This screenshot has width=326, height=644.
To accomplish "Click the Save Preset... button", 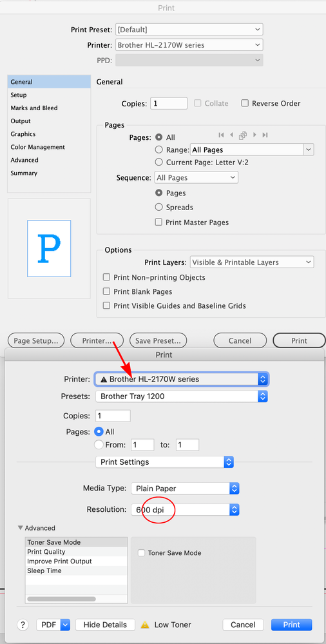I will (158, 340).
